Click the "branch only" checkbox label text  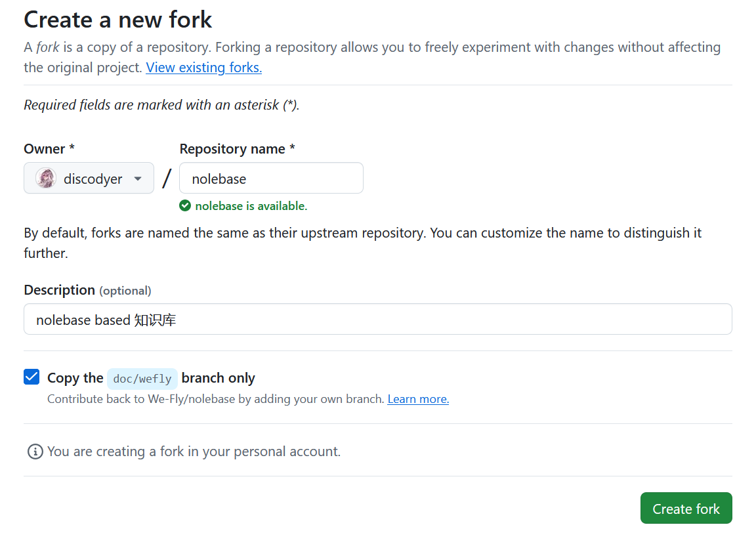point(218,378)
